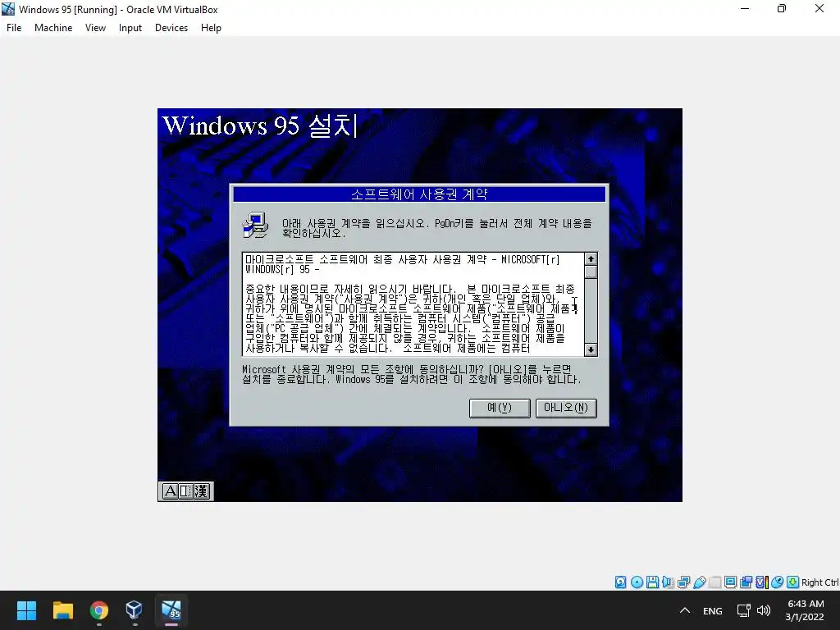This screenshot has height=630, width=840.
Task: Click the Windows 95 VM taskbar icon
Action: tap(171, 610)
